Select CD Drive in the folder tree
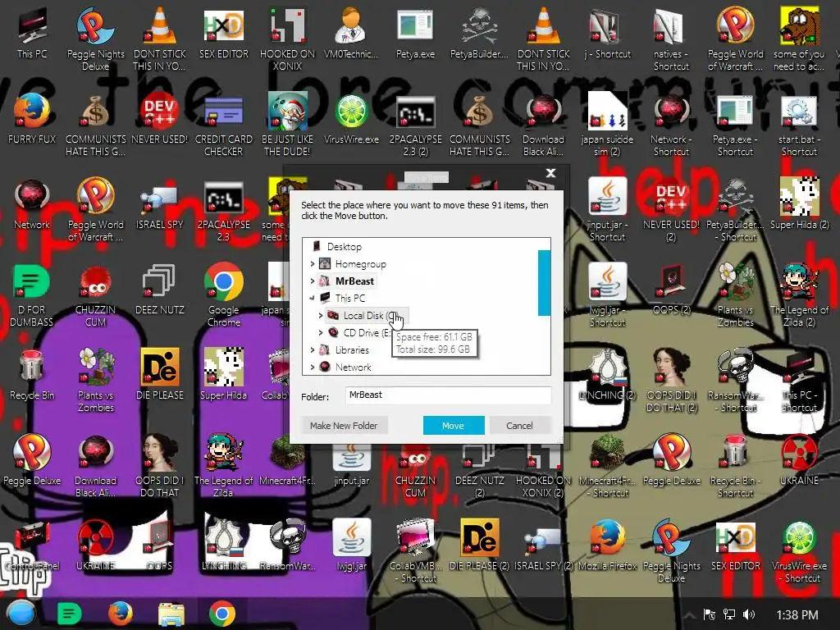The image size is (840, 630). click(367, 333)
